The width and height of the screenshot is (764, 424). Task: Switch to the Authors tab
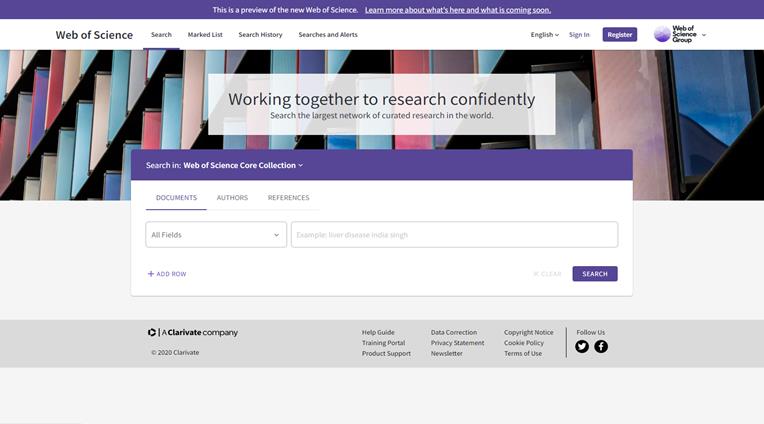click(x=232, y=197)
